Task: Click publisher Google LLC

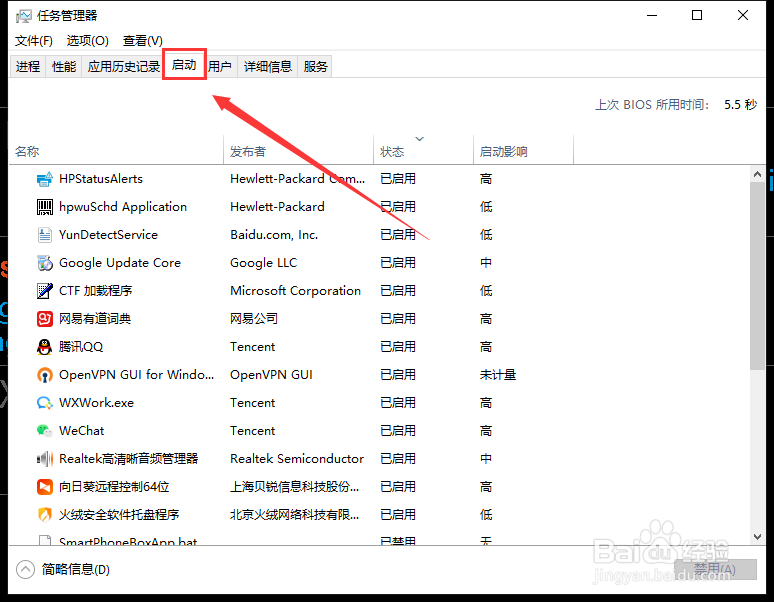Action: [264, 263]
